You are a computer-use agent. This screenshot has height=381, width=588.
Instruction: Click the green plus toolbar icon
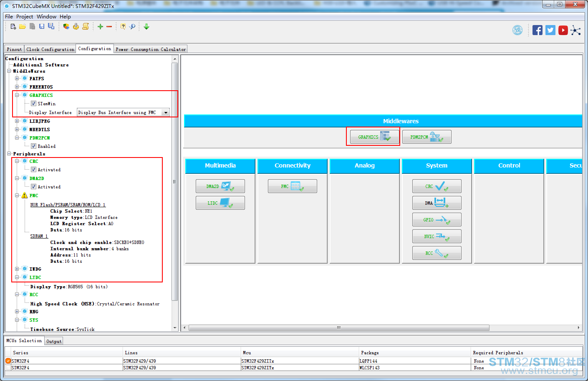(x=100, y=27)
